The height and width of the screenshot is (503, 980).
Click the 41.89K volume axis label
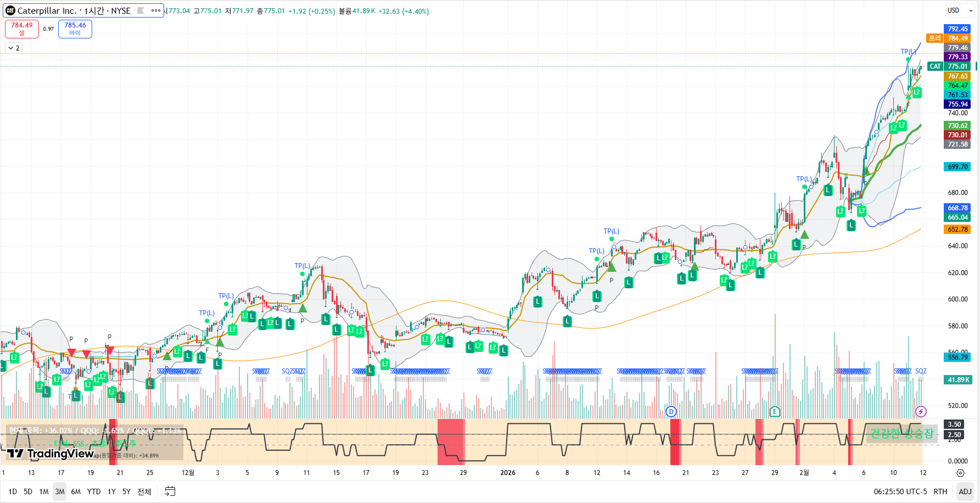tap(957, 380)
